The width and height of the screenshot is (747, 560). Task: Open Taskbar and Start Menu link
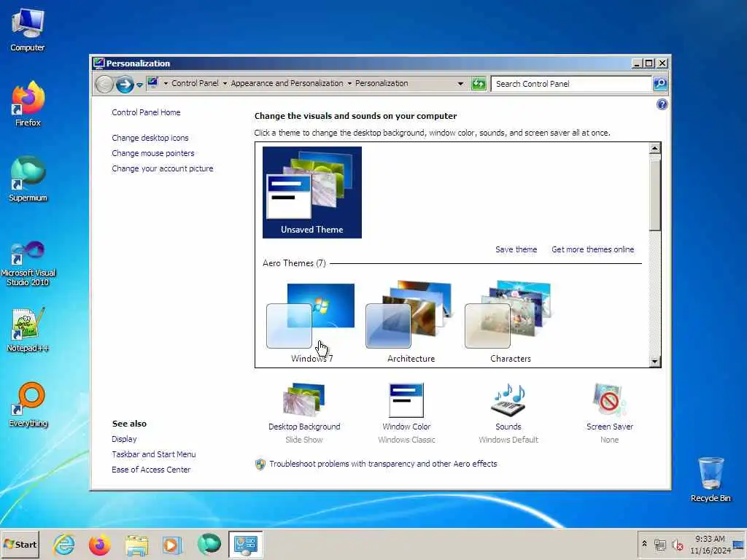[154, 454]
